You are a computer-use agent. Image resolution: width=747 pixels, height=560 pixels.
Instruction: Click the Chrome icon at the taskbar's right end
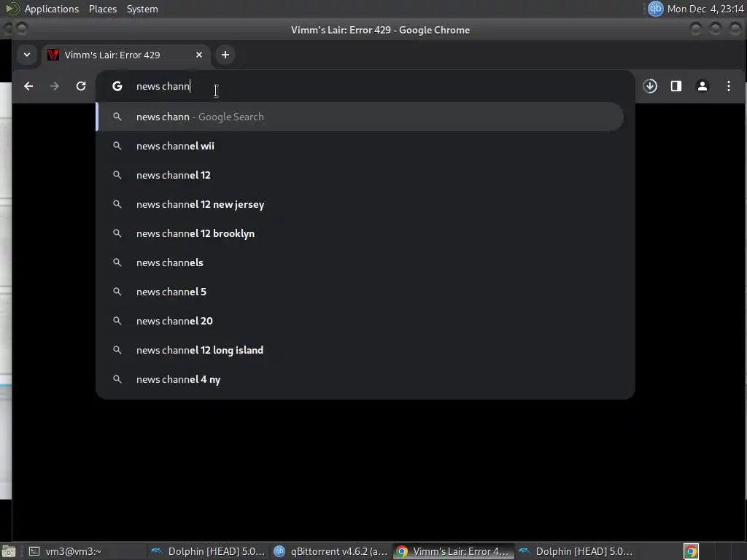pos(692,551)
